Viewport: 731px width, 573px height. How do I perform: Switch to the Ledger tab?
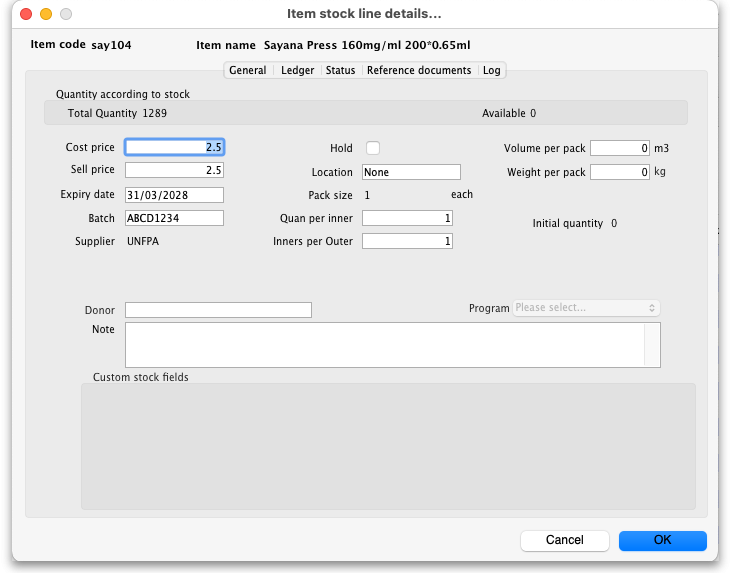(x=297, y=70)
